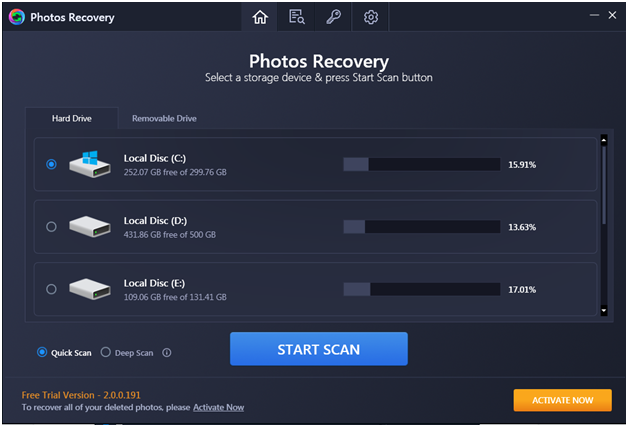The width and height of the screenshot is (628, 427).
Task: Choose the Quick Scan option
Action: pyautogui.click(x=42, y=352)
